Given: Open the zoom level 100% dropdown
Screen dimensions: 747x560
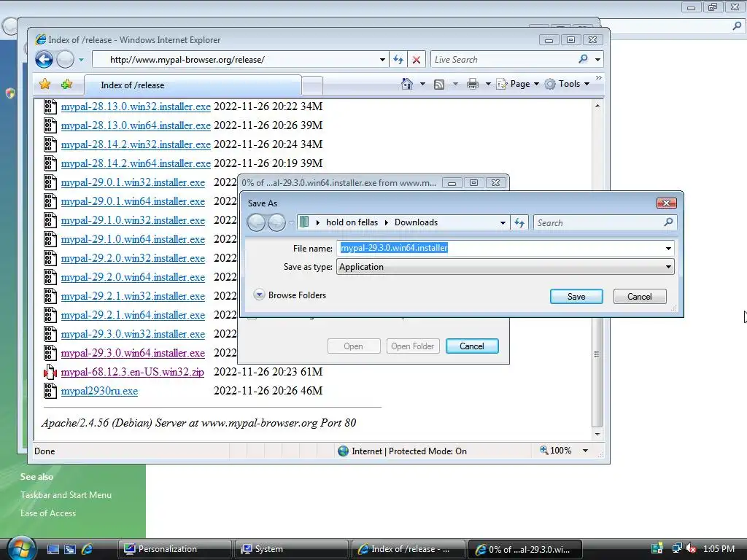Looking at the screenshot, I should click(586, 451).
